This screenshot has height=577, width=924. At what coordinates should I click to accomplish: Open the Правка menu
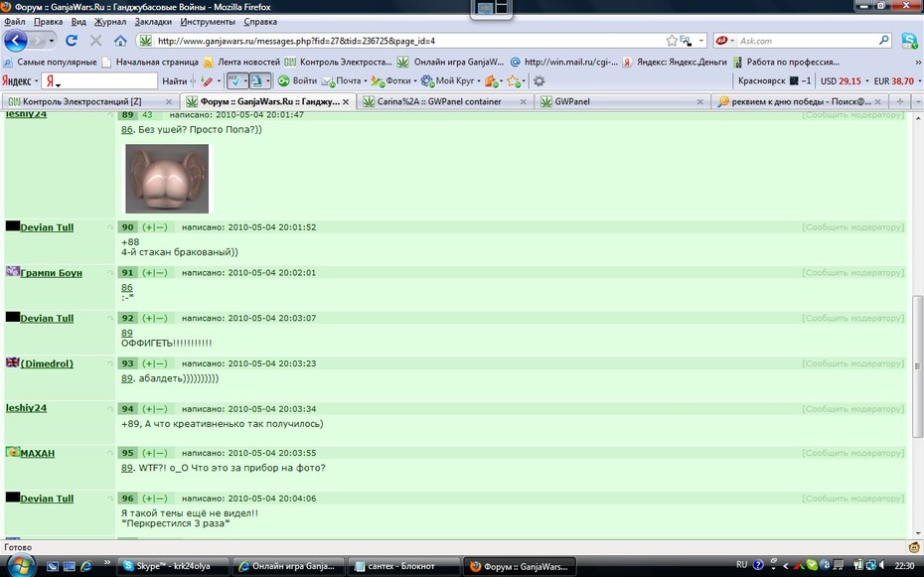[x=48, y=22]
